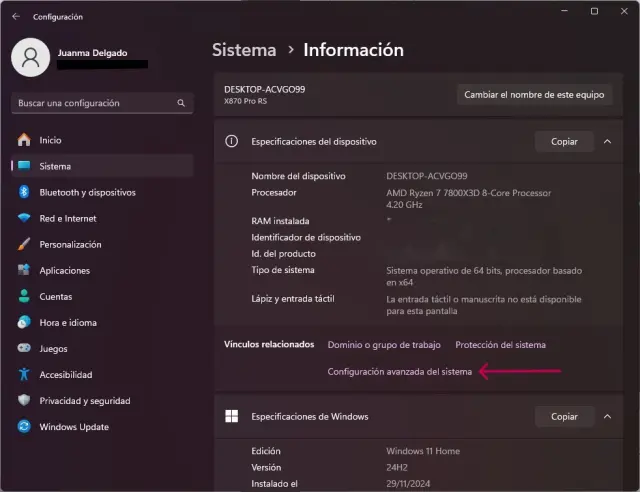Open Privacidad y seguridad section
Viewport: 640px width, 492px height.
click(x=85, y=401)
